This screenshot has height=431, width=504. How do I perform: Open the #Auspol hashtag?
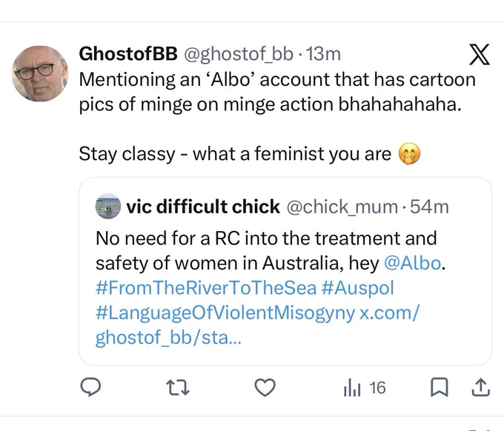click(357, 288)
